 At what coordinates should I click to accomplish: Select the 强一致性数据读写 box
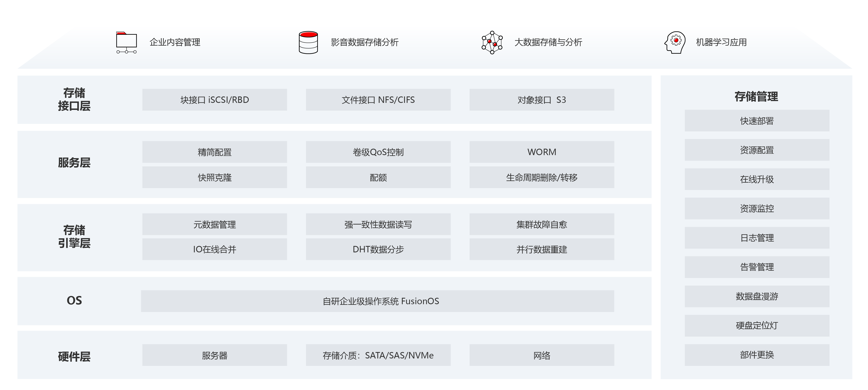pyautogui.click(x=378, y=224)
